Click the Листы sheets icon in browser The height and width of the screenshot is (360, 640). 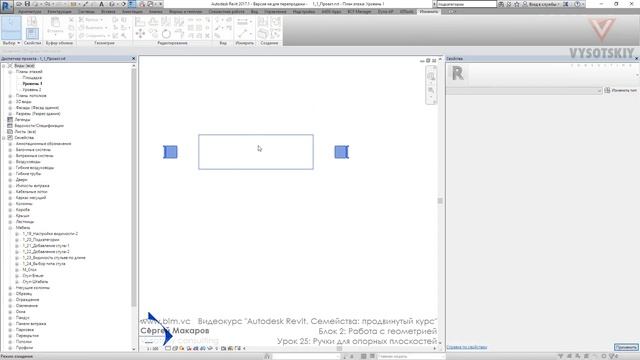pos(10,131)
